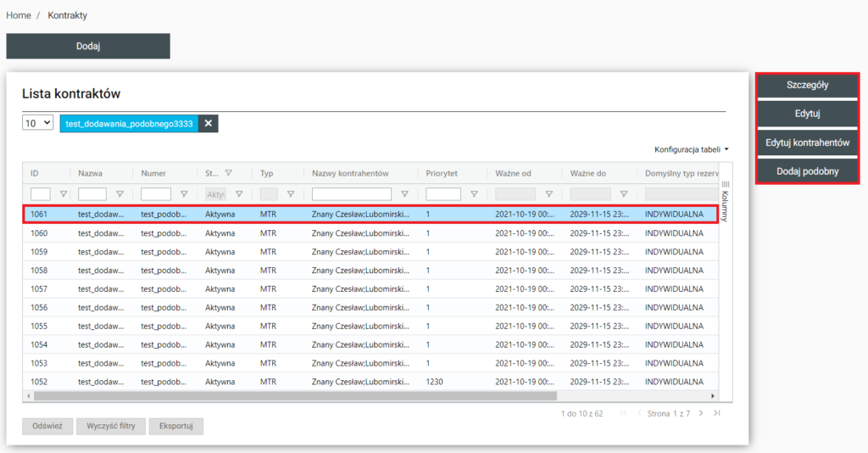This screenshot has width=868, height=453.
Task: Click filter funnel in Numer filter row
Action: click(182, 194)
